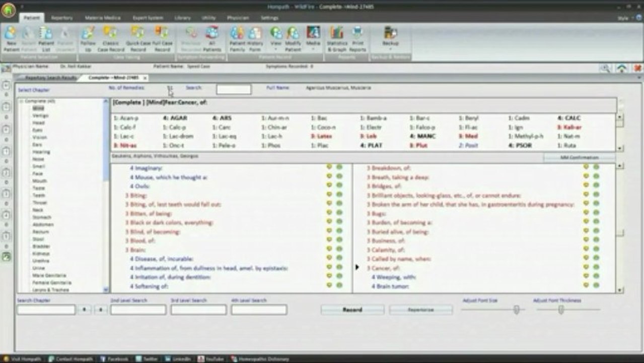The image size is (644, 363).
Task: Open the Facebook link in bottom bar
Action: point(114,359)
